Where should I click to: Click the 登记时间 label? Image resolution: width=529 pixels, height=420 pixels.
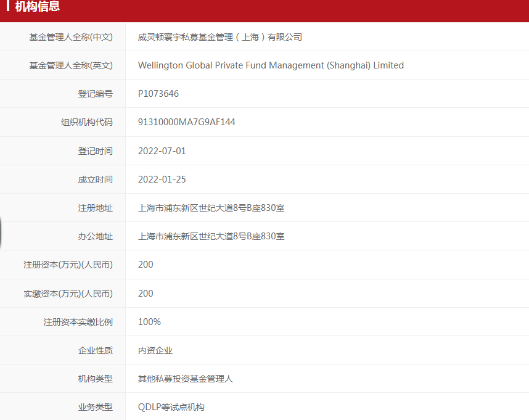pyautogui.click(x=96, y=151)
